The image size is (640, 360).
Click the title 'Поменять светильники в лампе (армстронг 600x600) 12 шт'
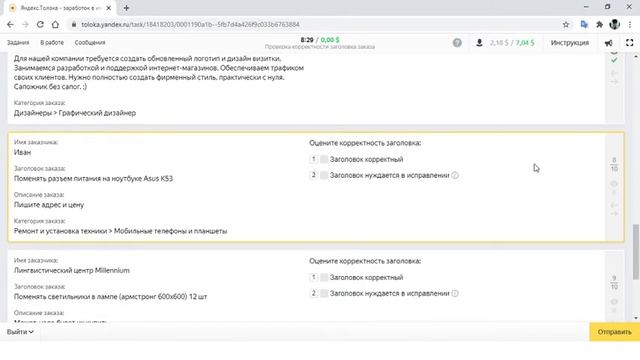click(x=111, y=296)
